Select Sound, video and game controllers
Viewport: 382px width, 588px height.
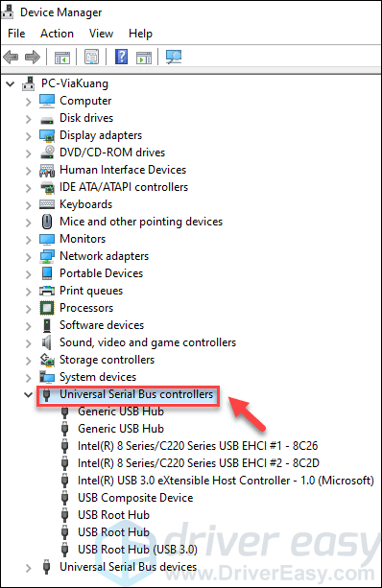pyautogui.click(x=148, y=342)
